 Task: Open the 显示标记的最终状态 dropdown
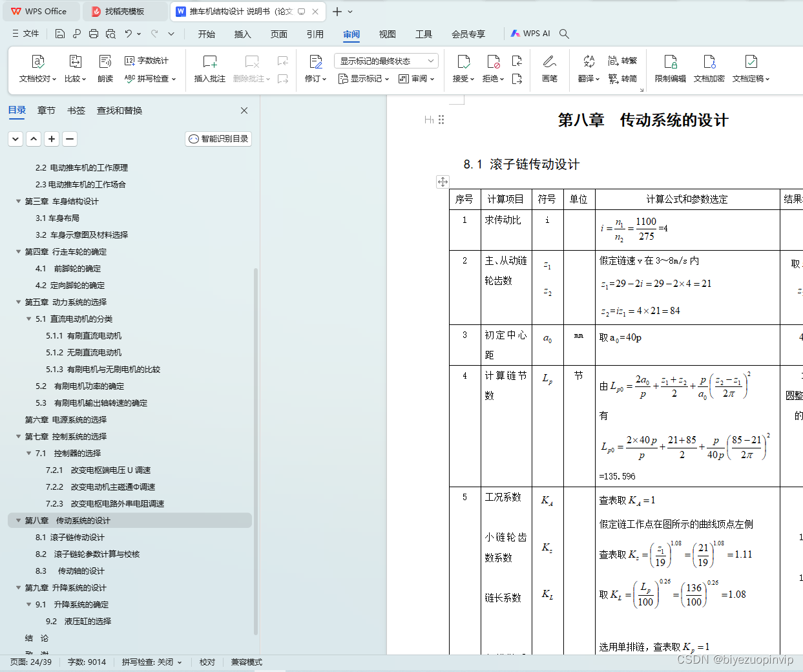(x=386, y=61)
